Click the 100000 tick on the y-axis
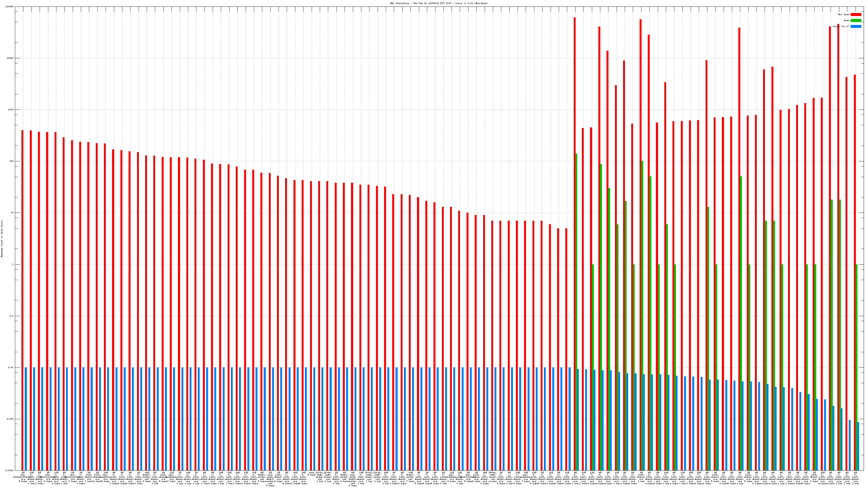Viewport: 868px width, 488px height. click(10, 7)
